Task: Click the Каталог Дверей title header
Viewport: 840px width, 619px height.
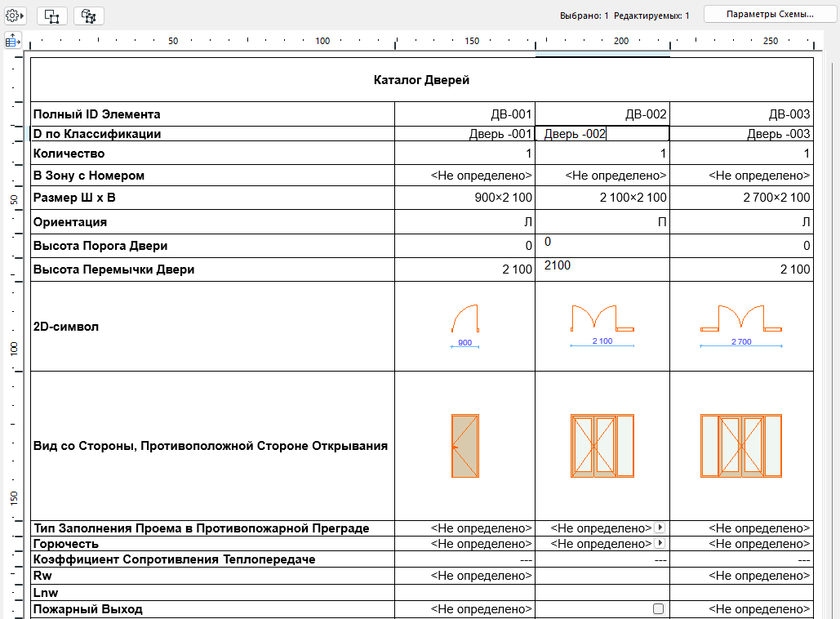Action: coord(421,80)
